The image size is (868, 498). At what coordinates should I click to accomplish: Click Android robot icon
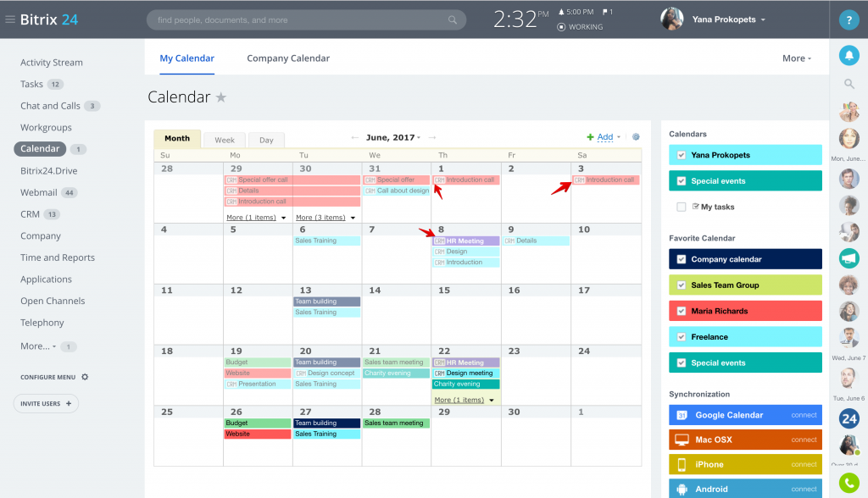(682, 490)
